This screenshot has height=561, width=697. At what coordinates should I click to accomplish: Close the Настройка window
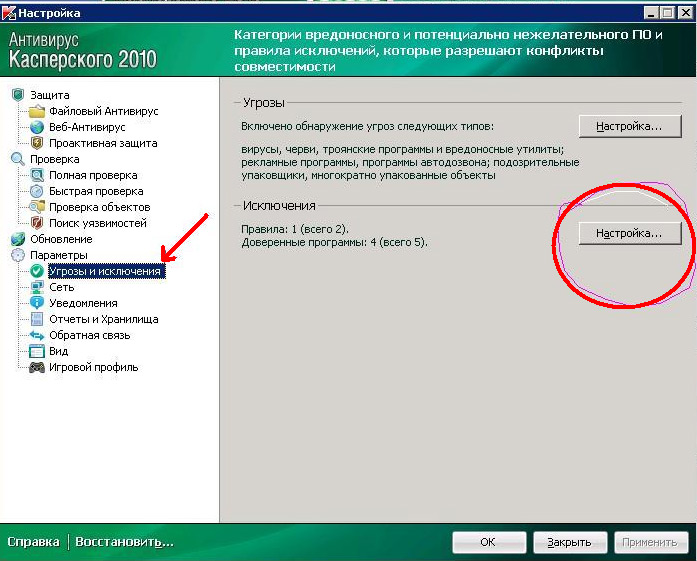[x=685, y=13]
